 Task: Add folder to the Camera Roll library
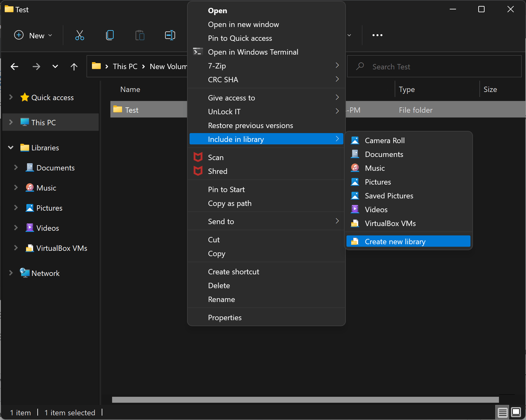click(384, 140)
